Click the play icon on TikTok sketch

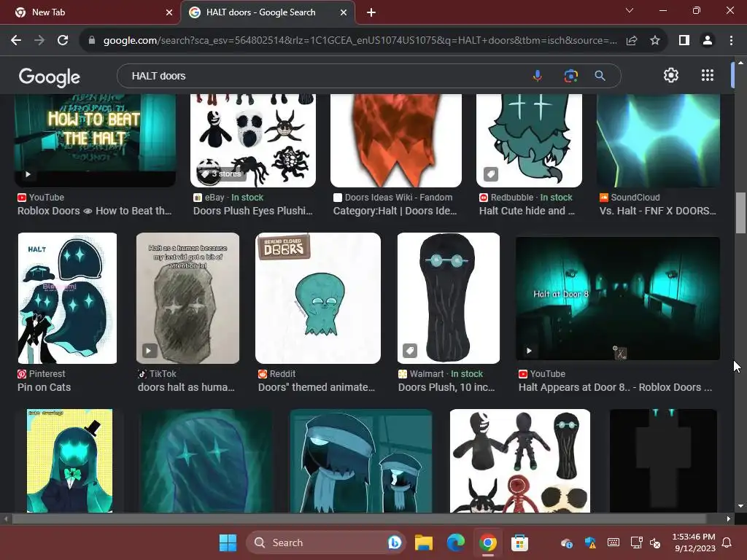149,351
